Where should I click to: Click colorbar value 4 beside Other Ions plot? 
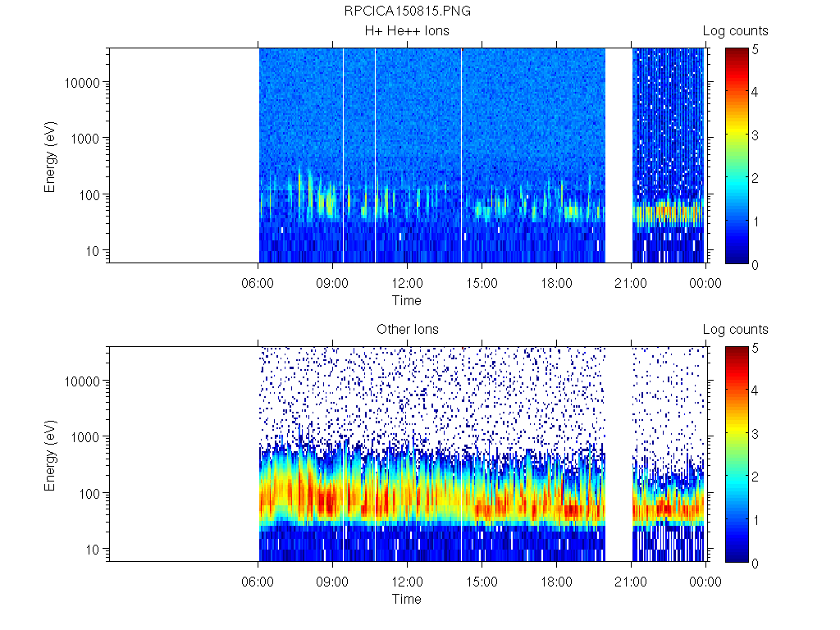click(x=755, y=390)
